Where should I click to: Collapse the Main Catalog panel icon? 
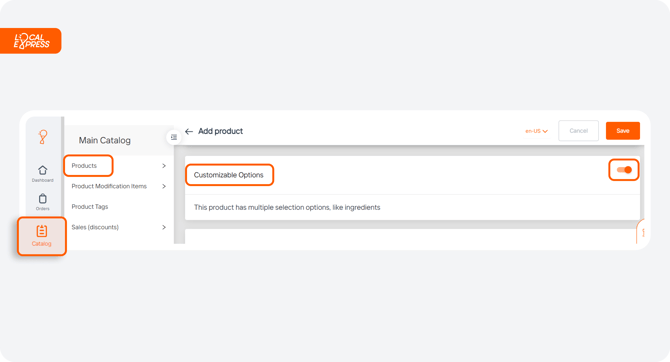pyautogui.click(x=174, y=137)
